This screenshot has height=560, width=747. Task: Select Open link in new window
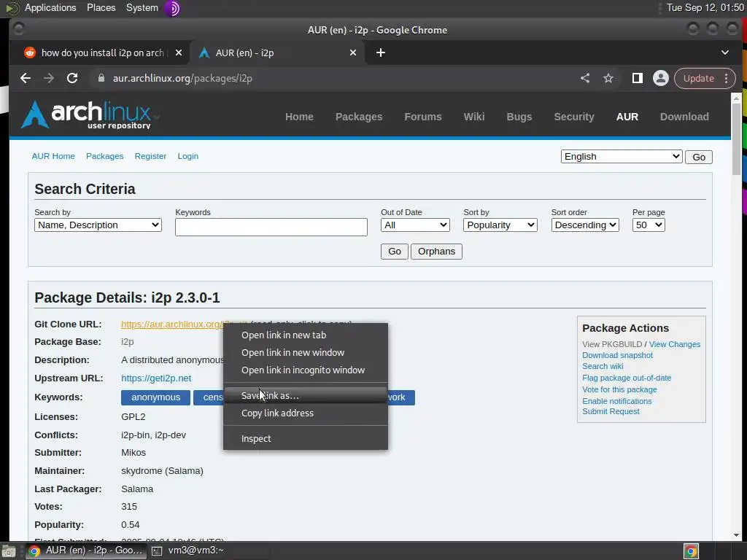pyautogui.click(x=306, y=353)
